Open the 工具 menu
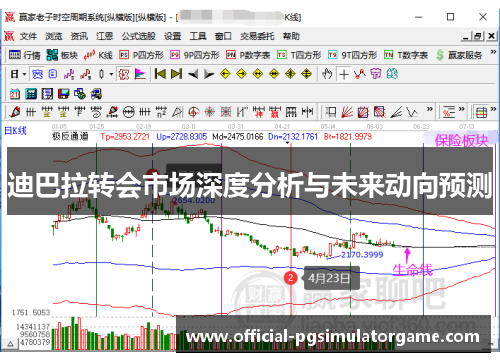The width and height of the screenshot is (500, 362). (198, 36)
